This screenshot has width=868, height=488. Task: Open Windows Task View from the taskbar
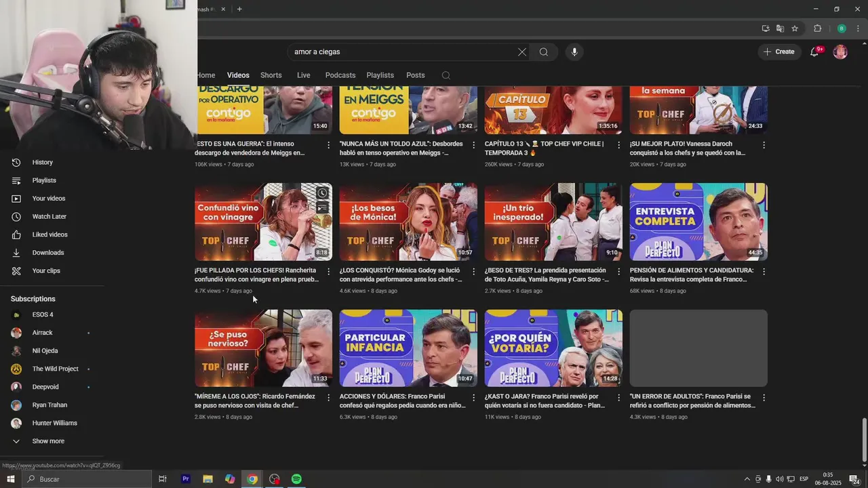point(163,479)
